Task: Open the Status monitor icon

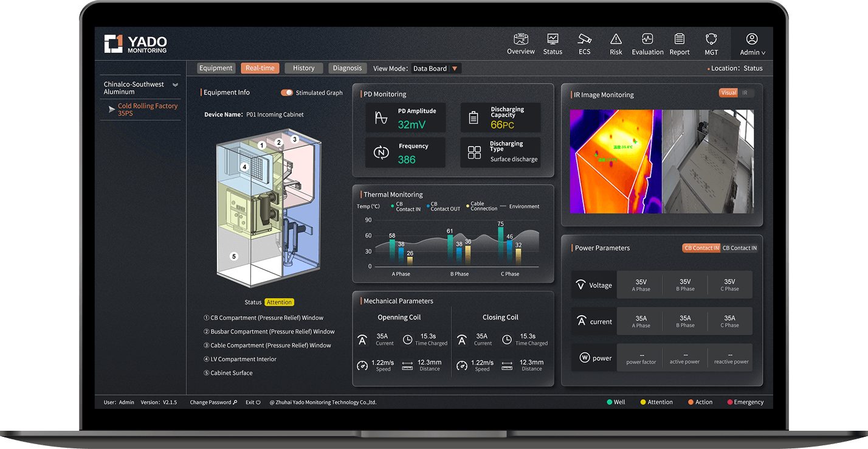Action: pos(553,39)
